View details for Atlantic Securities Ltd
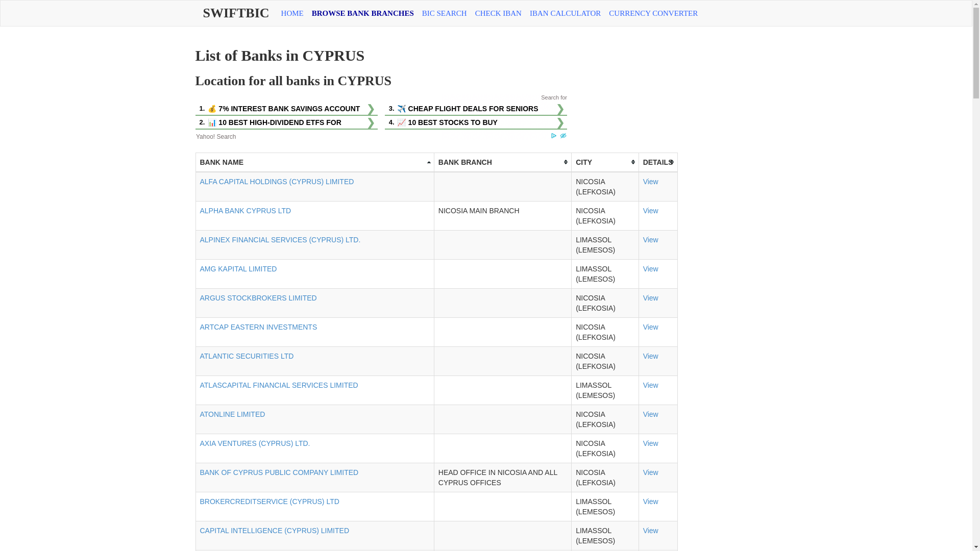Image resolution: width=980 pixels, height=551 pixels. (x=650, y=356)
